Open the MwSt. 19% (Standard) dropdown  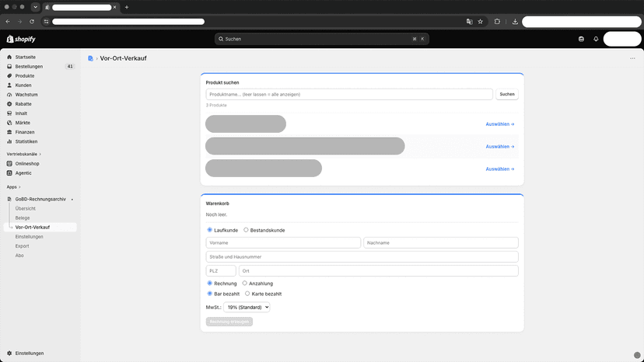click(247, 307)
